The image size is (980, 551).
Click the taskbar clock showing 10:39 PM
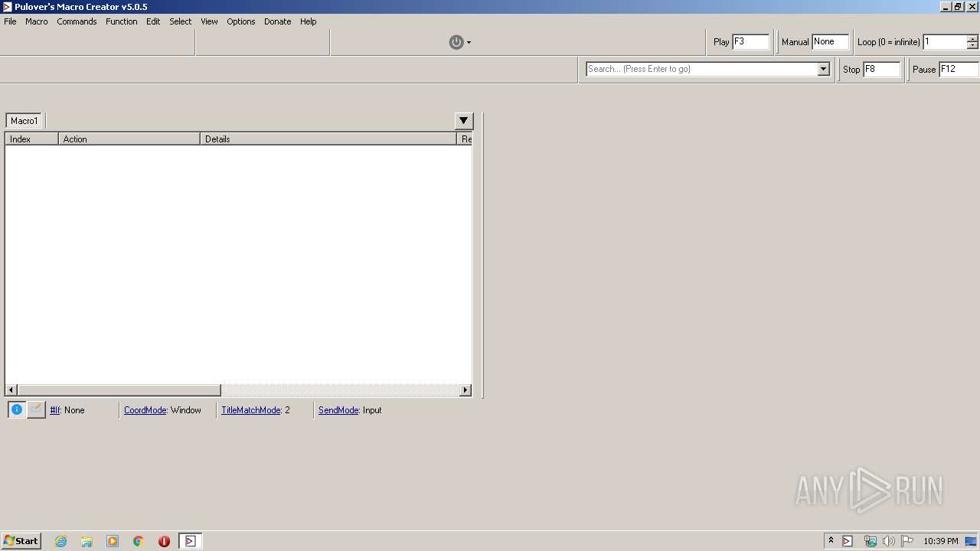(941, 541)
